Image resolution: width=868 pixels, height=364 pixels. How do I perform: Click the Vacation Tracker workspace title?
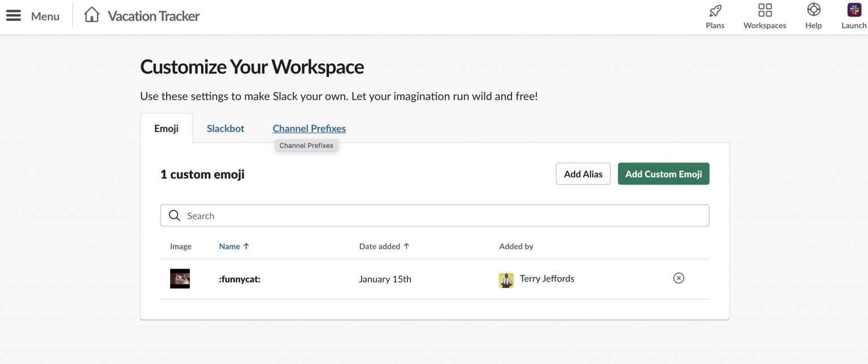pos(154,16)
